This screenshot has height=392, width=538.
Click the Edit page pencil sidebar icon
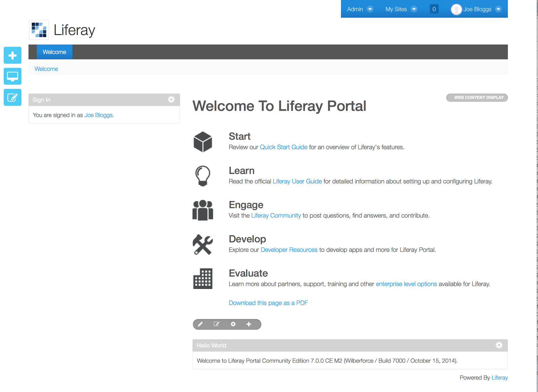(x=12, y=97)
